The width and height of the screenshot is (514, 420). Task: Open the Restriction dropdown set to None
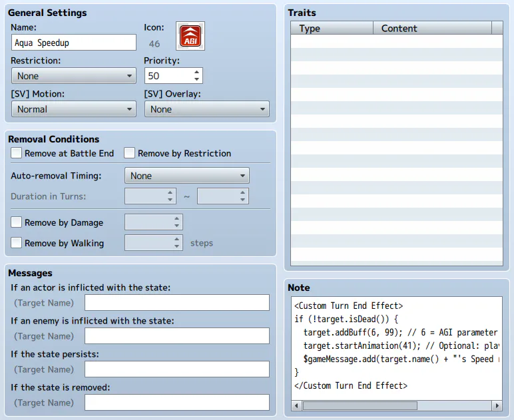(74, 76)
